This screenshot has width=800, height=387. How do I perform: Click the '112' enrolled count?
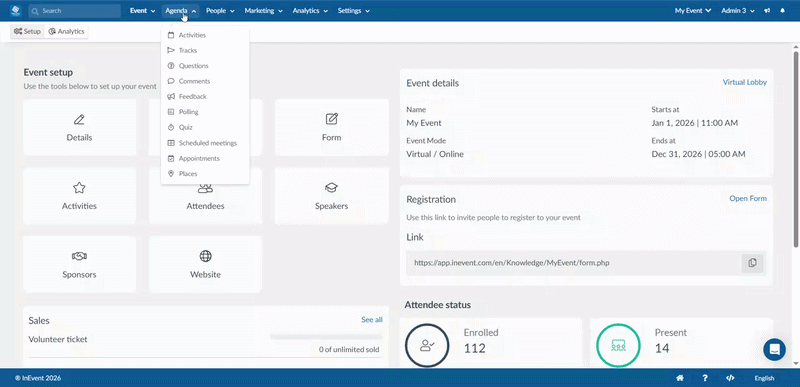(474, 348)
